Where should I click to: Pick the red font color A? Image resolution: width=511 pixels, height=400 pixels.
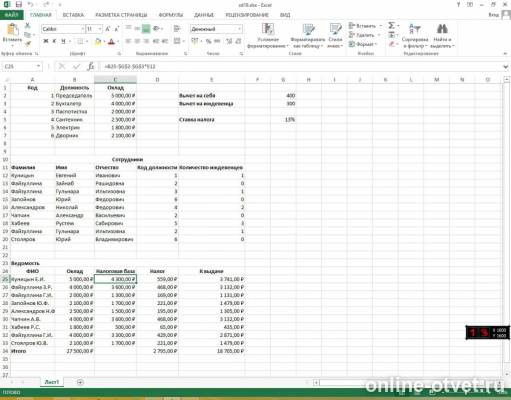point(111,41)
